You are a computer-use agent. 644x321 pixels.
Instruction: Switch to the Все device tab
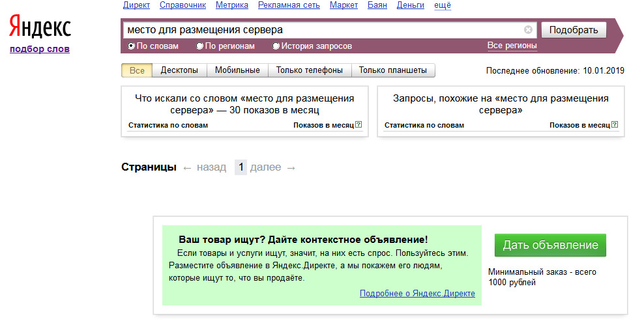[137, 70]
